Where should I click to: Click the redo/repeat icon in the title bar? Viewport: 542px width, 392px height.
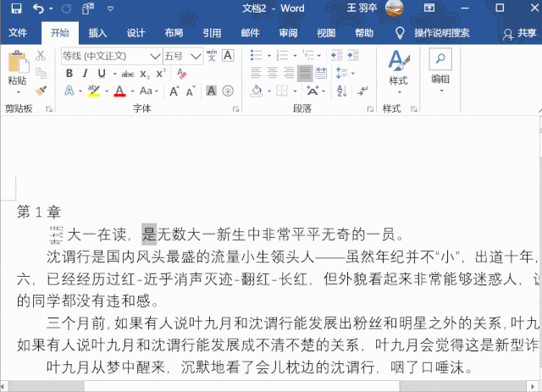coord(66,8)
